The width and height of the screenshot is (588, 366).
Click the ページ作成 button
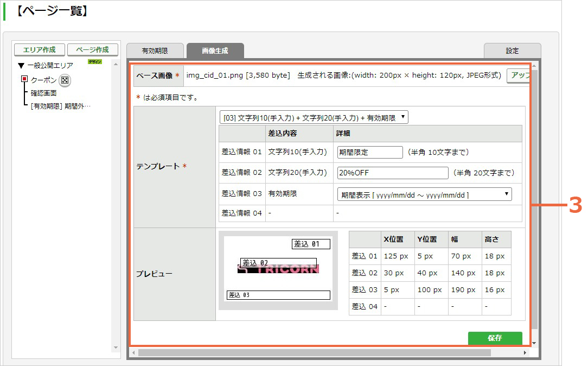tap(93, 49)
